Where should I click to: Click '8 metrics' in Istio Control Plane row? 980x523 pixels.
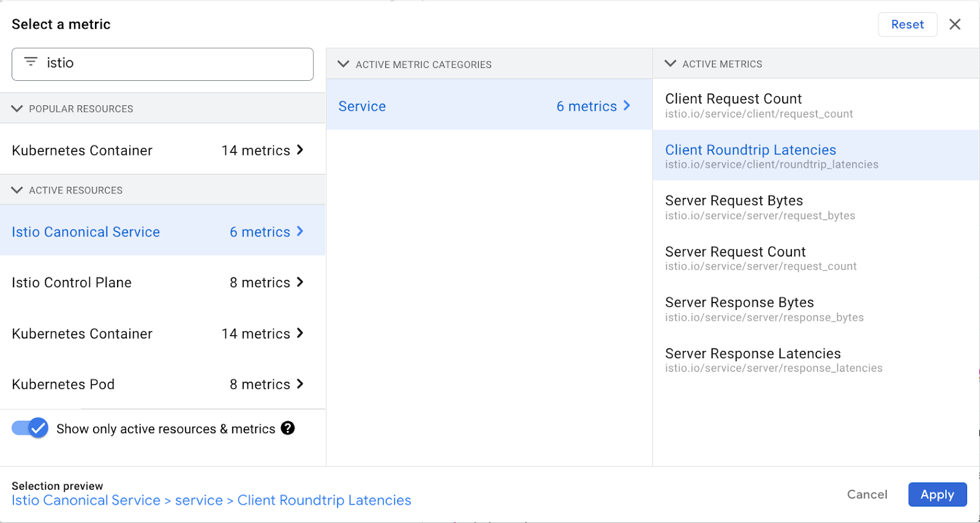click(x=260, y=282)
